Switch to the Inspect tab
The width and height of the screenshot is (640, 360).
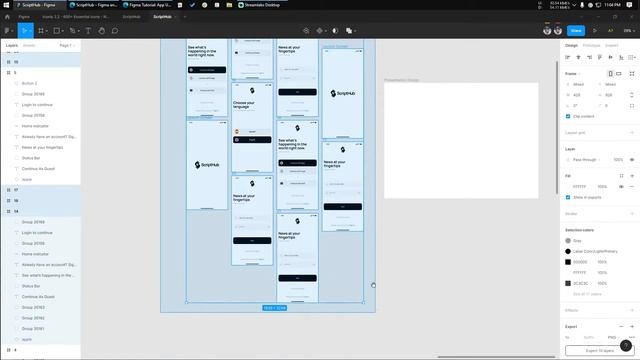(611, 45)
